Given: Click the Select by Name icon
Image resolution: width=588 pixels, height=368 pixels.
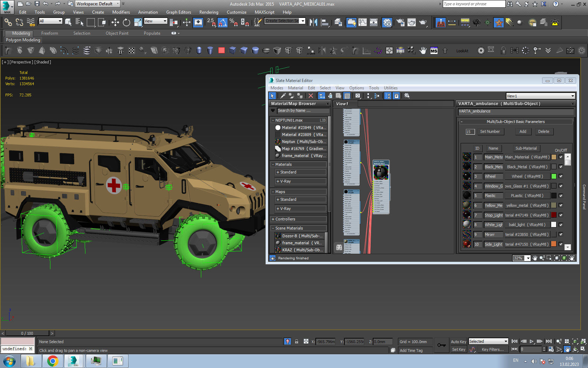Looking at the screenshot, I should click(79, 22).
